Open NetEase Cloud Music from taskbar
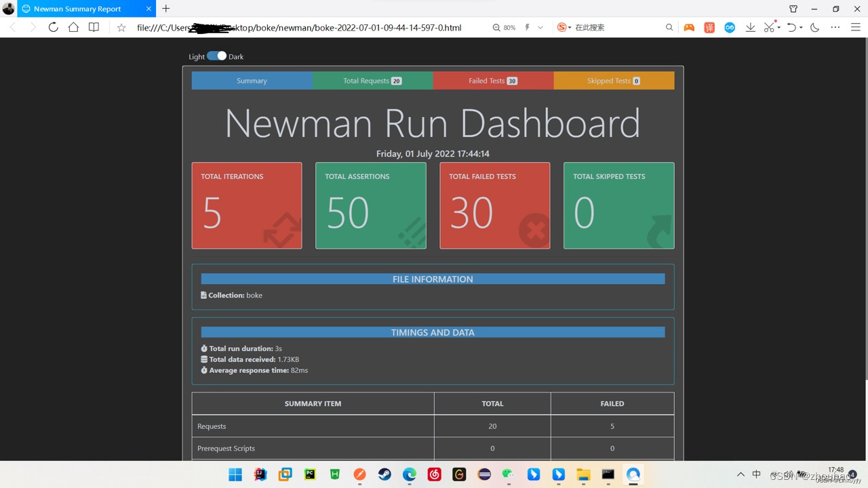The width and height of the screenshot is (868, 488). pos(435,474)
